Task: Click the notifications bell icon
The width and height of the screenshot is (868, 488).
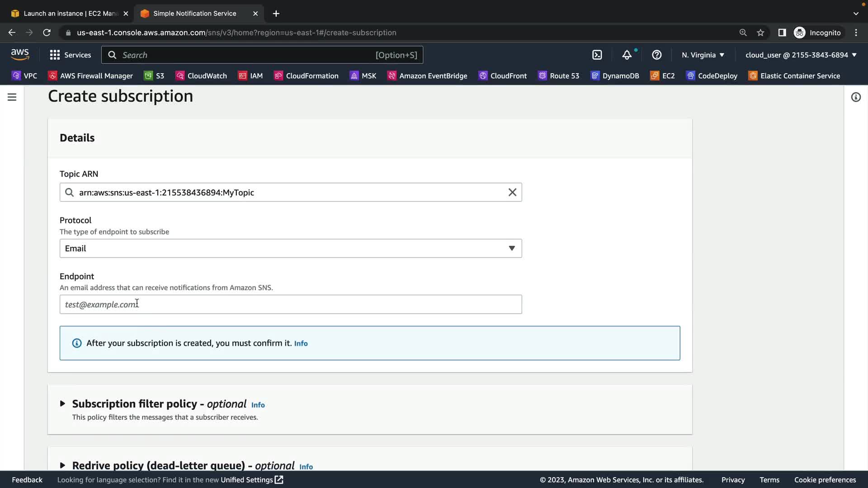Action: pos(627,55)
